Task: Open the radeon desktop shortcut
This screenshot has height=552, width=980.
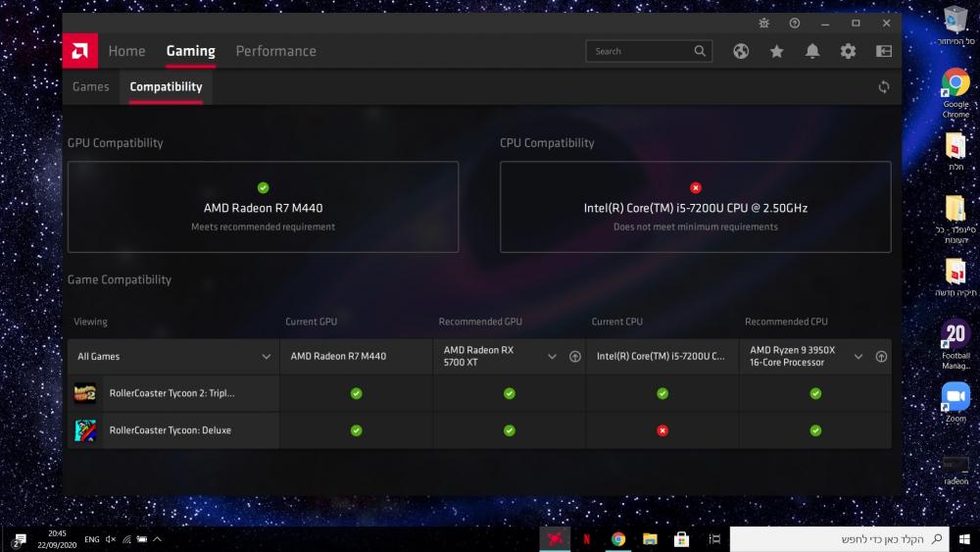Action: click(x=955, y=471)
